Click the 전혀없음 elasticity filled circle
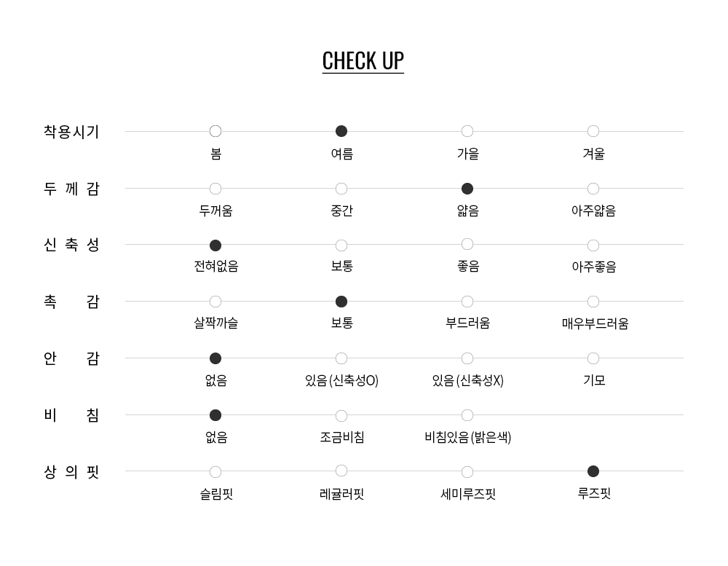 (215, 245)
